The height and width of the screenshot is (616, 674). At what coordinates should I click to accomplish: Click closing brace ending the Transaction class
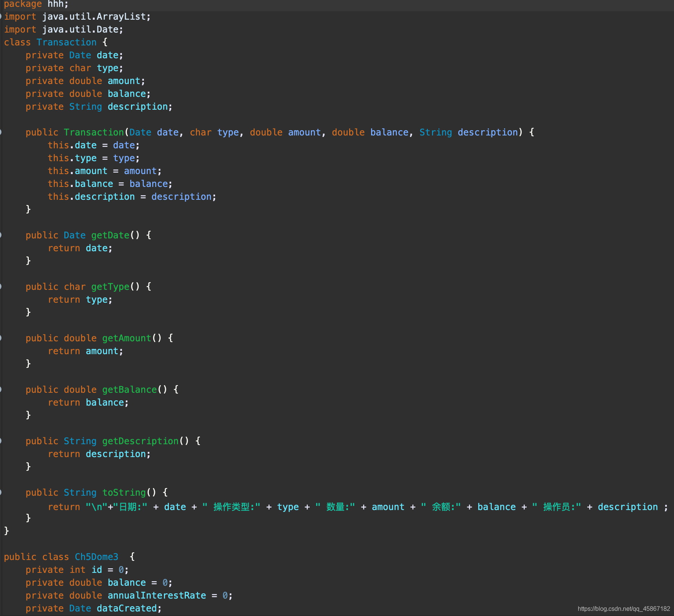(6, 531)
